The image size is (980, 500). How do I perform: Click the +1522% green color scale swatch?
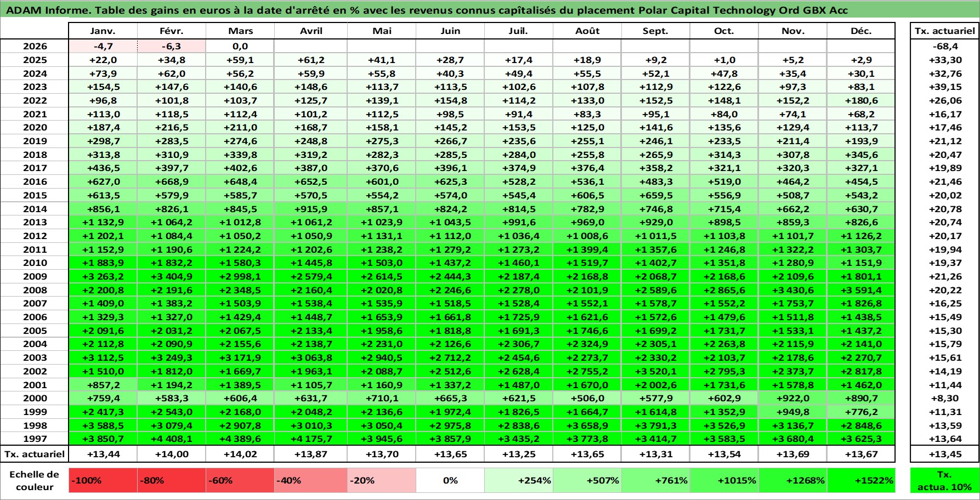pyautogui.click(x=861, y=480)
